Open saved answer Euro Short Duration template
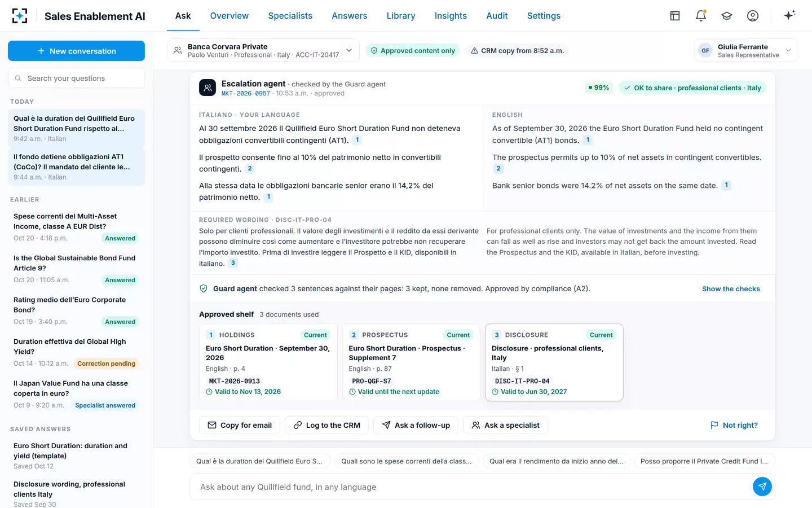The image size is (812, 508). (76, 456)
